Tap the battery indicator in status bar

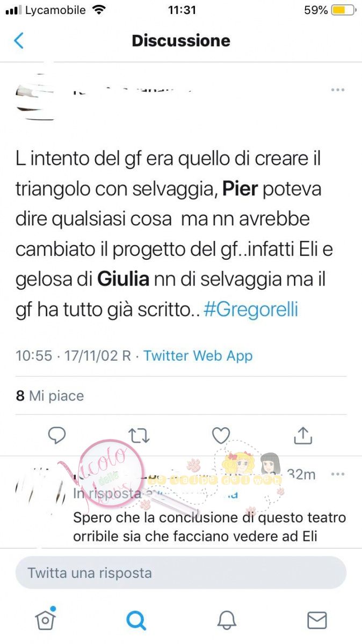[x=344, y=10]
